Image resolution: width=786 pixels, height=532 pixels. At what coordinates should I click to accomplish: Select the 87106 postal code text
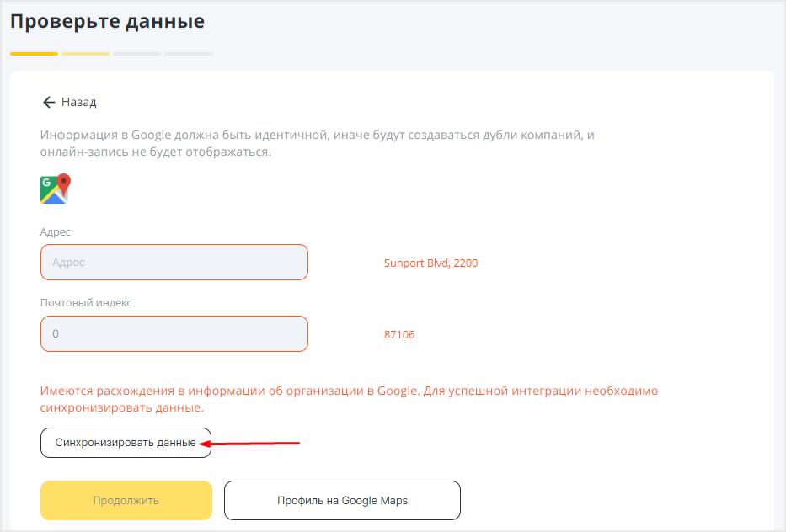pos(399,335)
